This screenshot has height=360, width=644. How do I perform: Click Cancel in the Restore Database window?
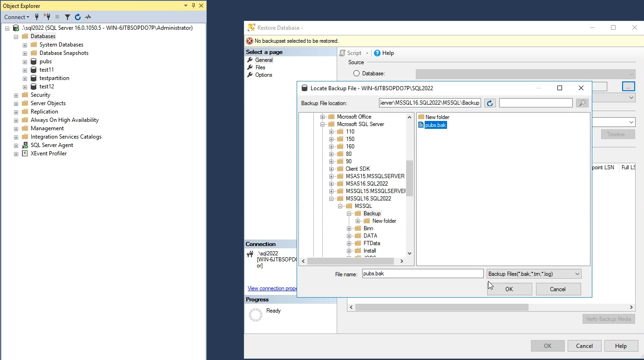coord(584,346)
